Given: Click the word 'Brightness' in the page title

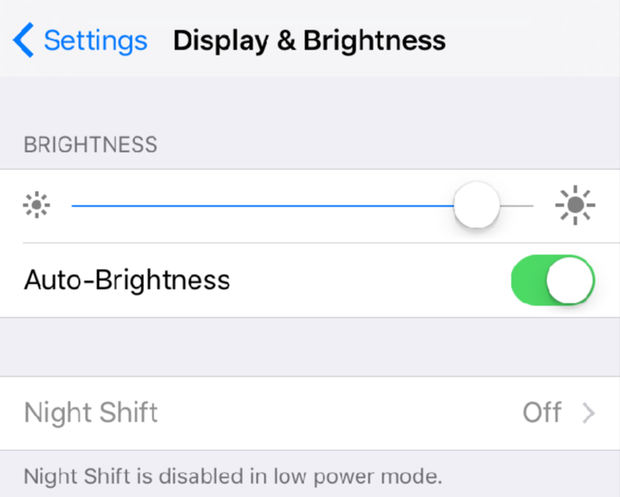Looking at the screenshot, I should click(x=374, y=40).
